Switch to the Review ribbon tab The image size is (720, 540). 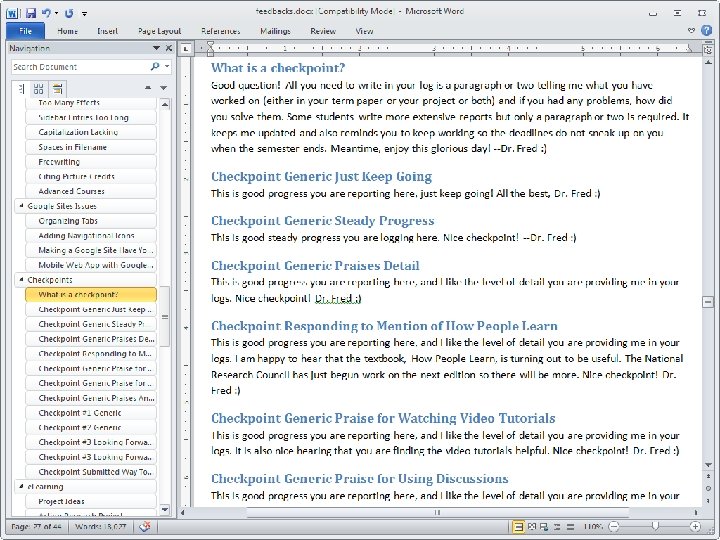pyautogui.click(x=323, y=31)
